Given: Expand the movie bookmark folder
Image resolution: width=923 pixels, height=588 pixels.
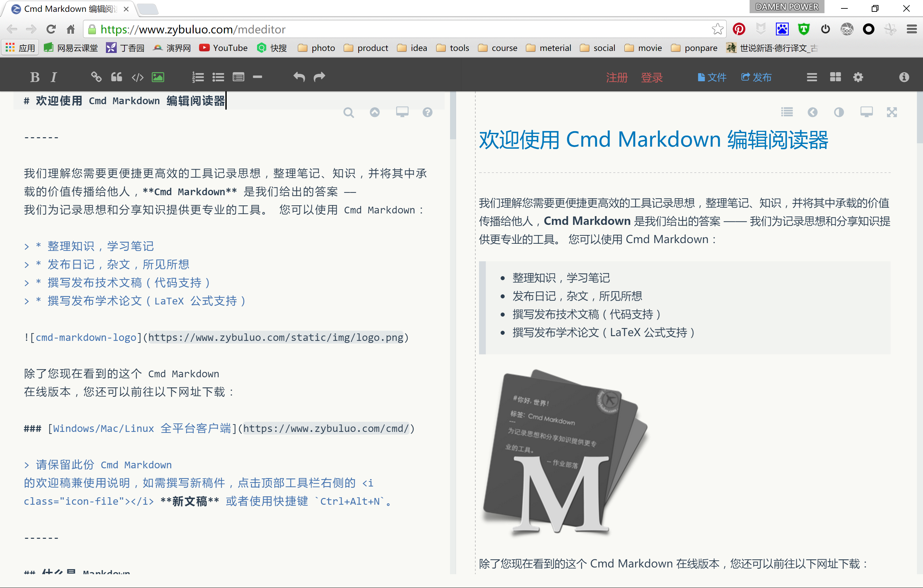Looking at the screenshot, I should tap(643, 48).
